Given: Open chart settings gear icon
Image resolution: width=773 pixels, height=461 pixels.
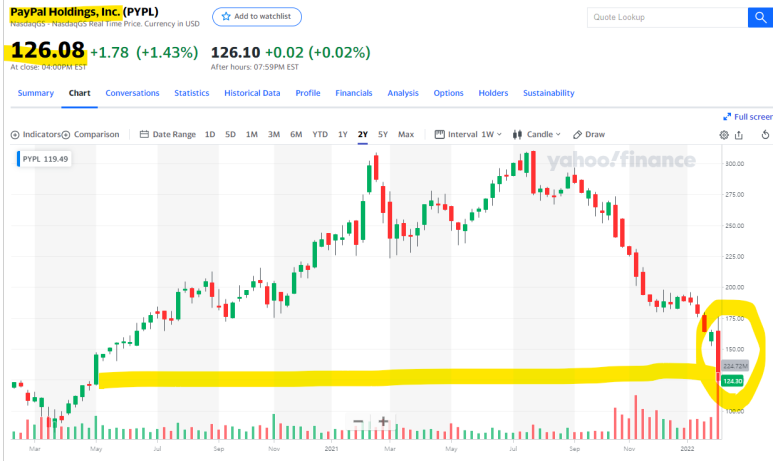Looking at the screenshot, I should 724,135.
